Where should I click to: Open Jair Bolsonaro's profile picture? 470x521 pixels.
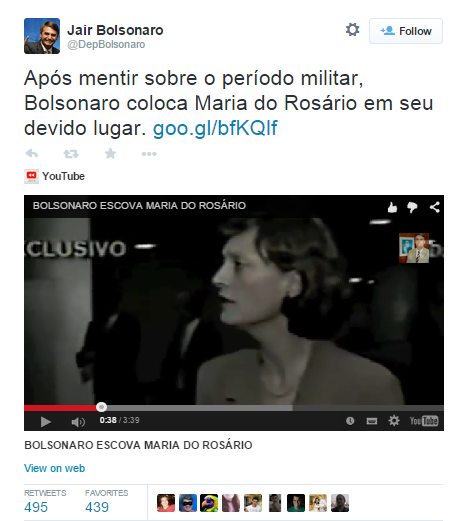pos(42,36)
